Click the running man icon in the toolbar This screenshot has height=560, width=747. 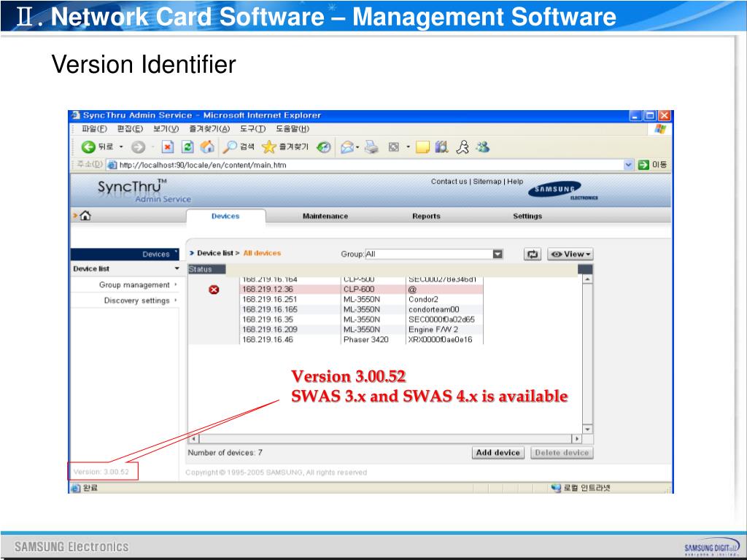coord(462,147)
